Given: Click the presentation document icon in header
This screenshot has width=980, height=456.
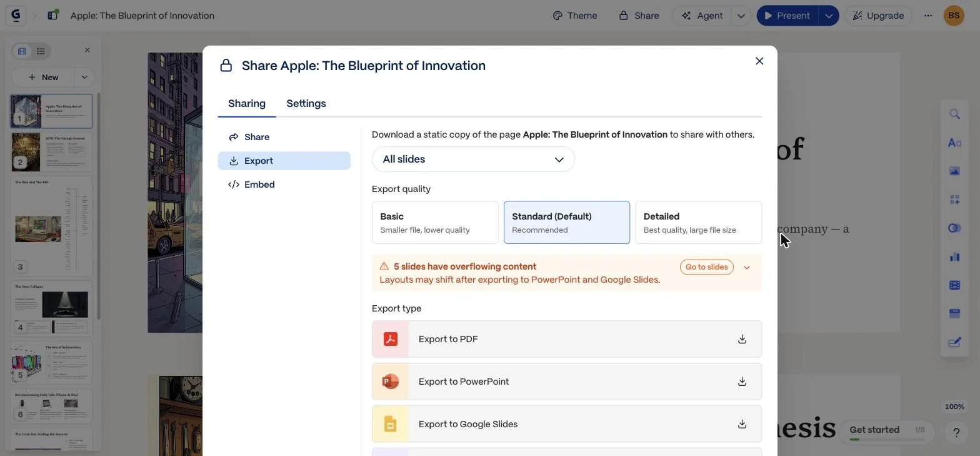Looking at the screenshot, I should pyautogui.click(x=53, y=15).
